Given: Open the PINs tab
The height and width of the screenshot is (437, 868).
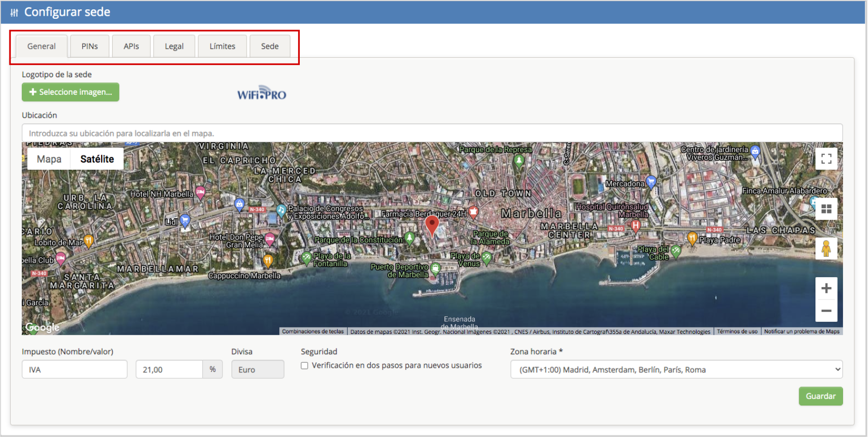Looking at the screenshot, I should [x=90, y=46].
